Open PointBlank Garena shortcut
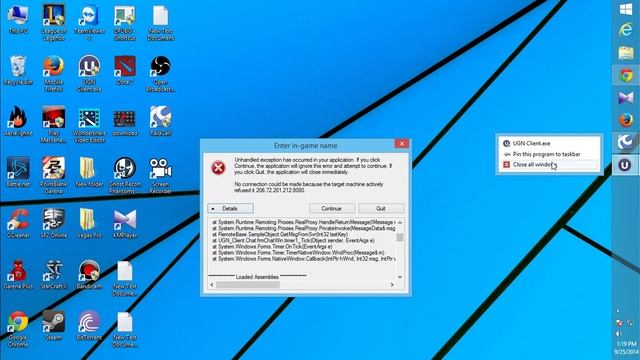 coord(53,176)
